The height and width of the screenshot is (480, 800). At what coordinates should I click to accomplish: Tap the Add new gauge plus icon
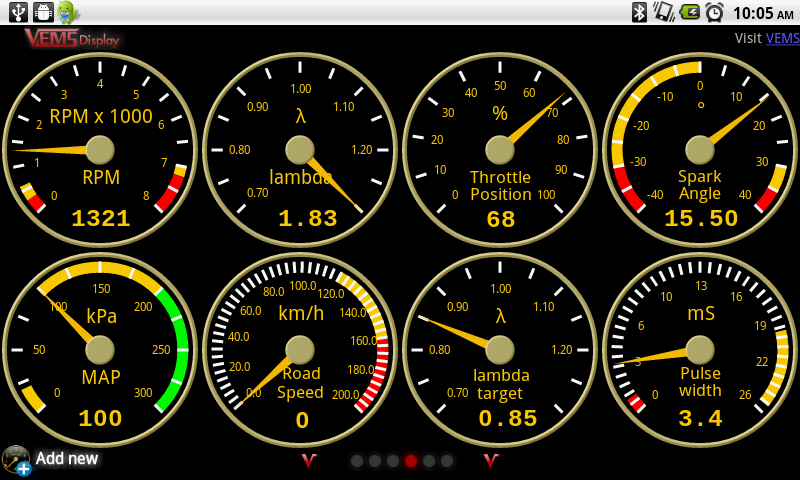click(x=17, y=460)
